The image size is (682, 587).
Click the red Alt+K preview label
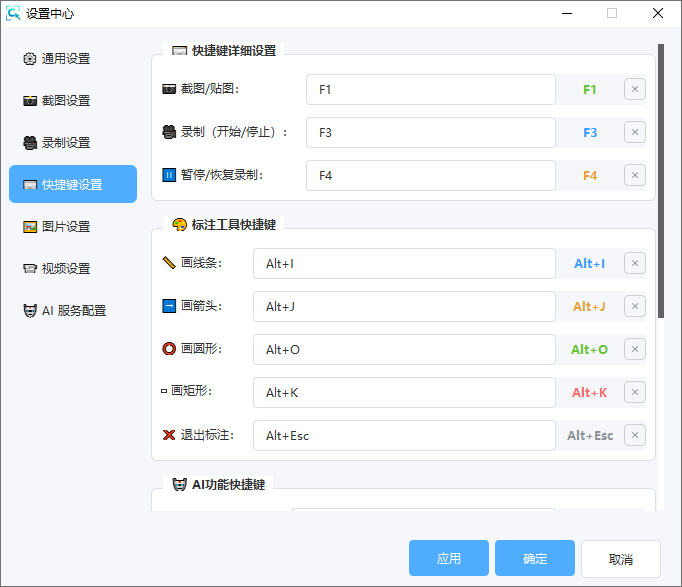coord(589,392)
